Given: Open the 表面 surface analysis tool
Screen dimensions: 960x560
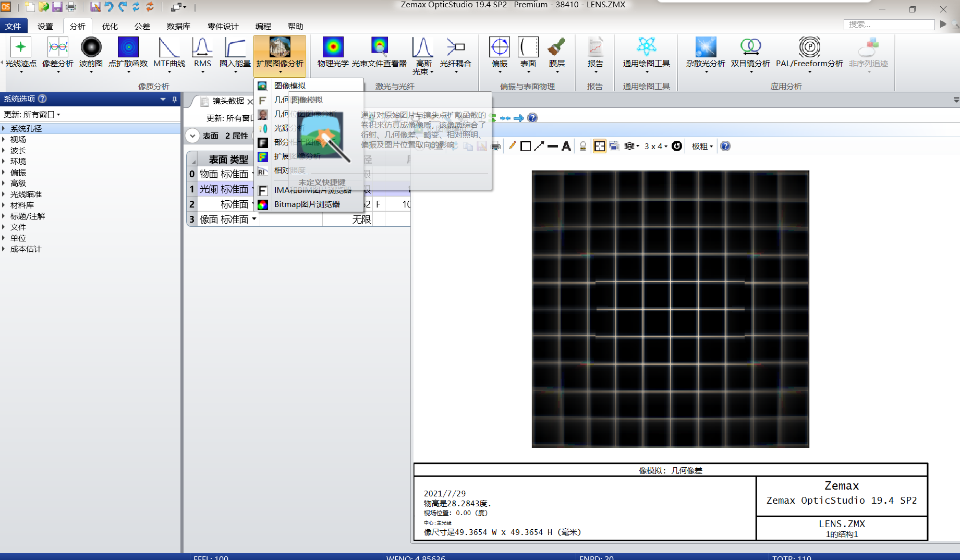Looking at the screenshot, I should coord(528,54).
